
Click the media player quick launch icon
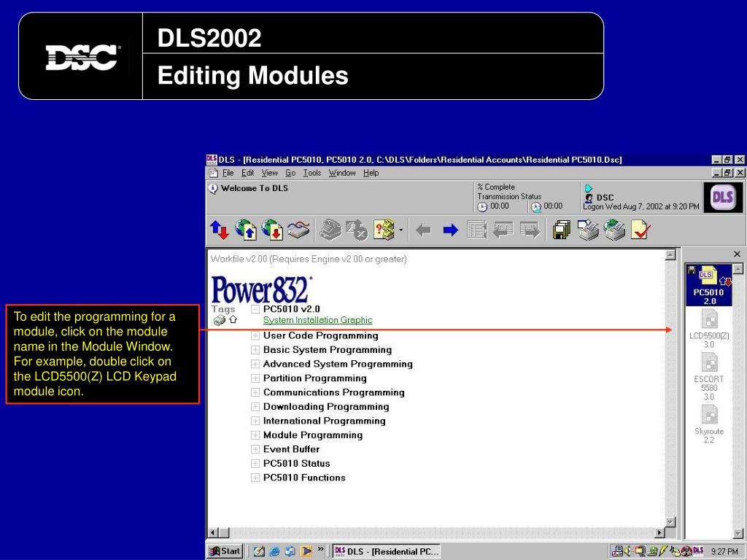pyautogui.click(x=306, y=551)
